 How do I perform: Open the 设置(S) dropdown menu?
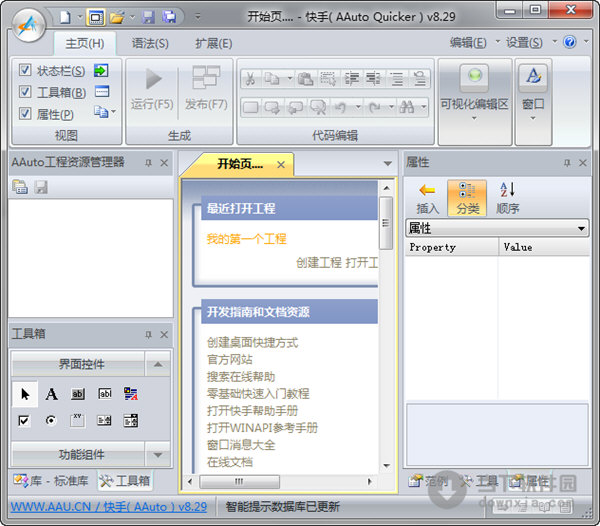524,42
